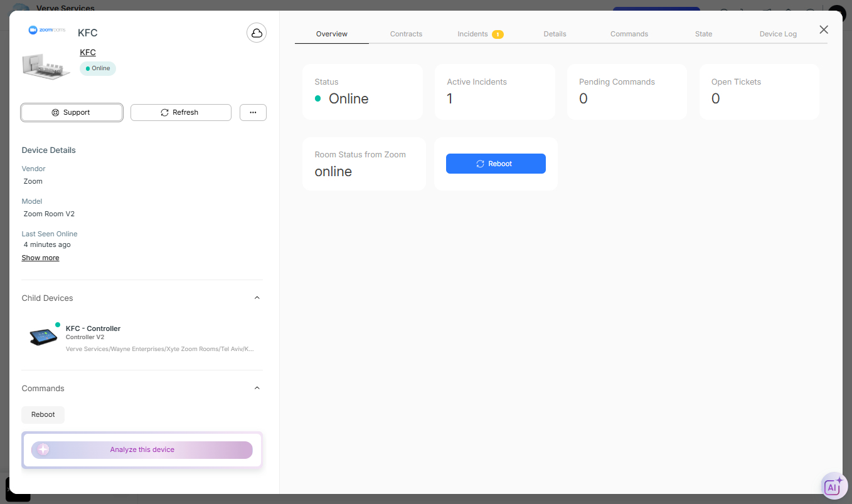Click the cloud icon button beside KFC title
The image size is (852, 504).
(257, 33)
